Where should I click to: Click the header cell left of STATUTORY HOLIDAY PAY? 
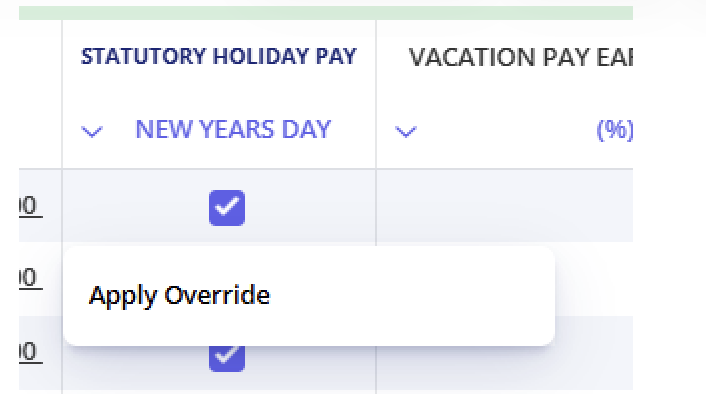point(30,95)
